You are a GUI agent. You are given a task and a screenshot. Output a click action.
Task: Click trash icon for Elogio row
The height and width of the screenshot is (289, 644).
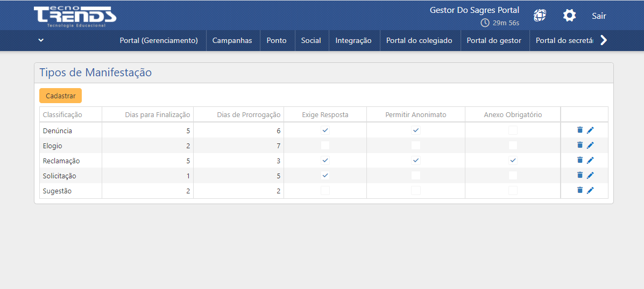pos(579,145)
